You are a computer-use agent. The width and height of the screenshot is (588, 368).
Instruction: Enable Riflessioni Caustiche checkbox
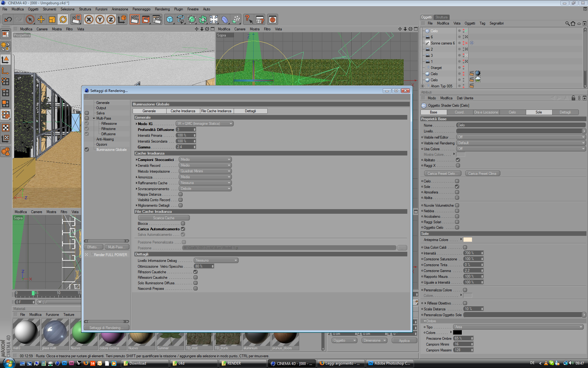pyautogui.click(x=195, y=278)
